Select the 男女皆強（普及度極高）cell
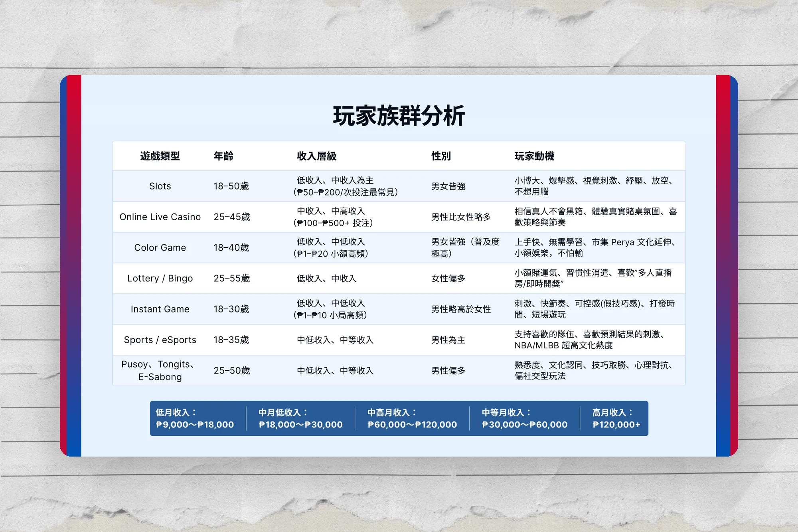This screenshot has width=798, height=532. click(x=465, y=248)
